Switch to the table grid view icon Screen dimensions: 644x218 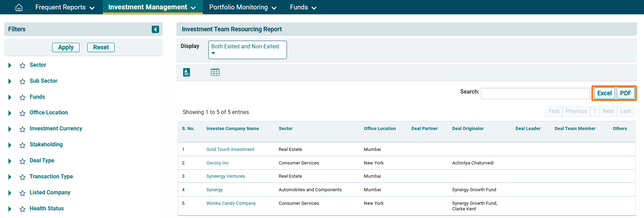(x=215, y=72)
